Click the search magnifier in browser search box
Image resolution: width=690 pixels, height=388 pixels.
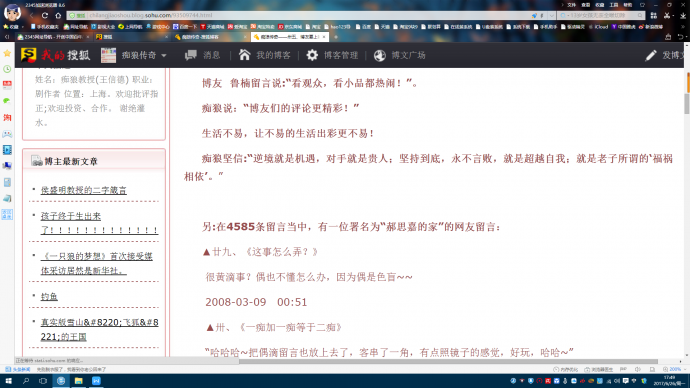tap(640, 15)
